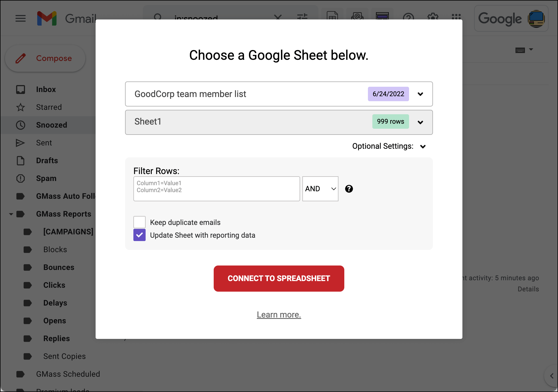
Task: Expand the side panel arrow at bottom right
Action: tap(552, 376)
